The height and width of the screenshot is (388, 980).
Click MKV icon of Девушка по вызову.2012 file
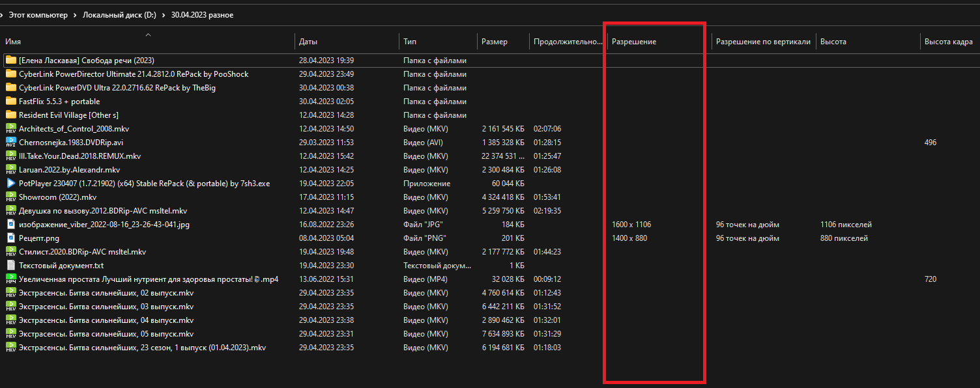tap(10, 210)
